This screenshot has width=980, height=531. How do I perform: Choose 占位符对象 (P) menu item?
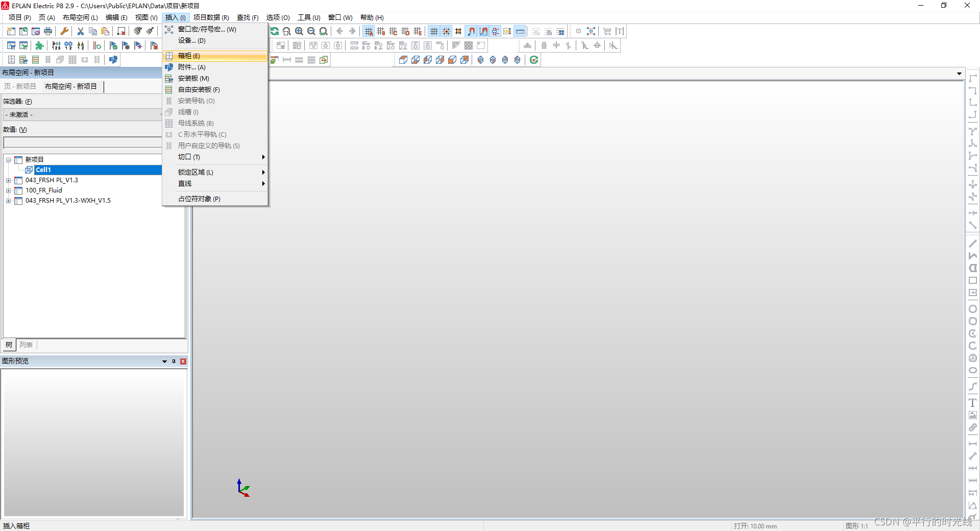(x=215, y=199)
